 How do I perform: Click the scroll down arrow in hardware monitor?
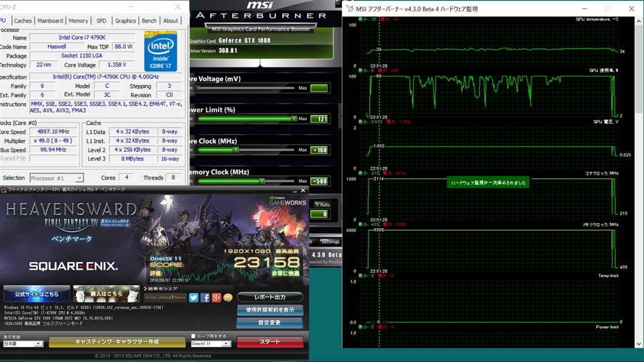pos(639,344)
